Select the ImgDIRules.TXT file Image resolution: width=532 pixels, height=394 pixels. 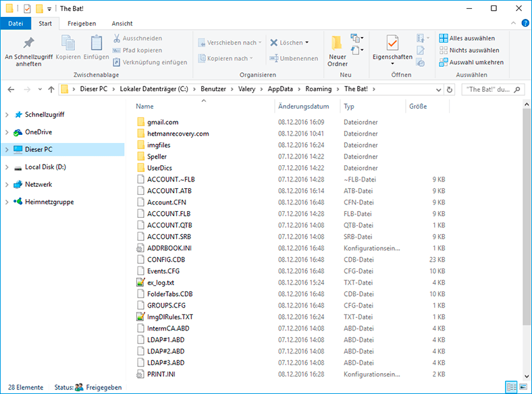click(169, 317)
